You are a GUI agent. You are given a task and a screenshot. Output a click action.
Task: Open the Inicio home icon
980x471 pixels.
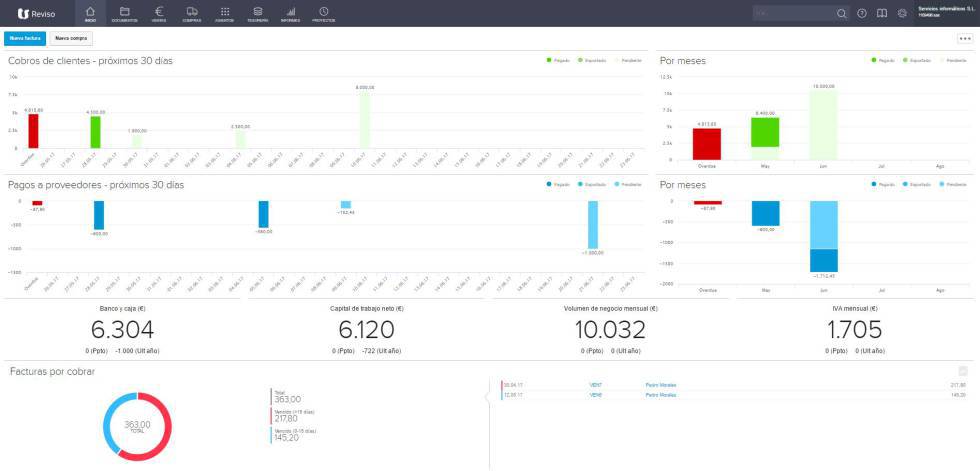tap(91, 13)
